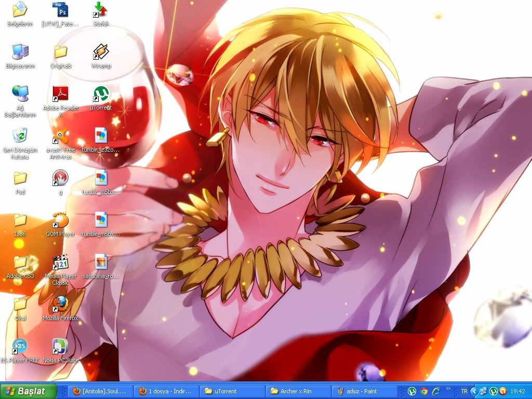Switch to uTorrent folder taskbar window

232,391
